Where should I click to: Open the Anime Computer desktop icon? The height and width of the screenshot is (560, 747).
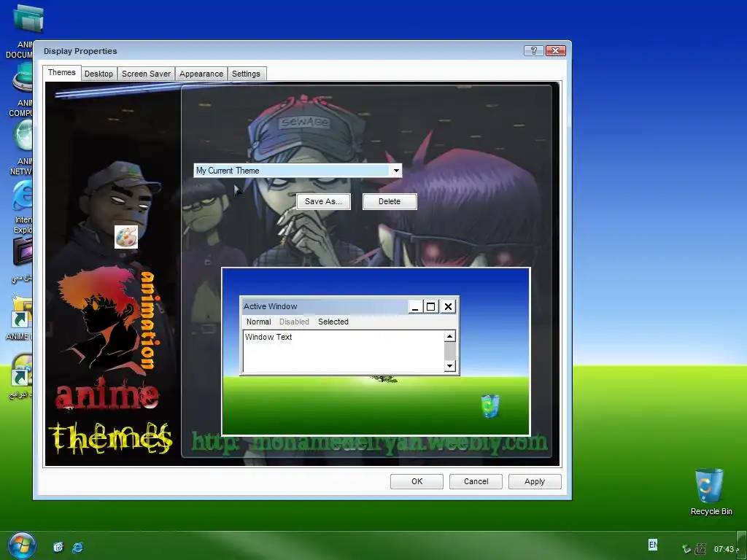(23, 77)
